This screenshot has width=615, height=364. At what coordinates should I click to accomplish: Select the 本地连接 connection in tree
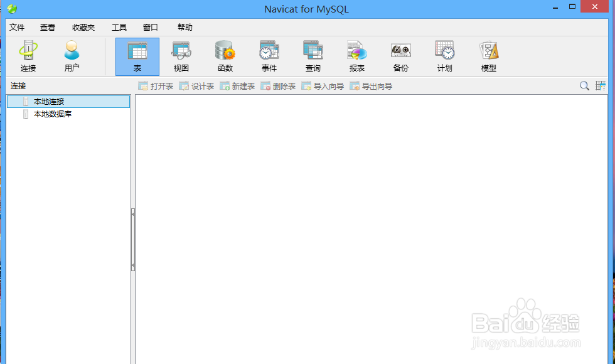pyautogui.click(x=68, y=102)
